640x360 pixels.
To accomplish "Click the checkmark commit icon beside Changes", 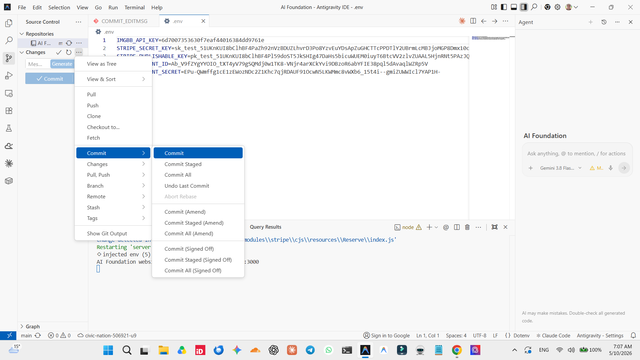I will coord(59,52).
